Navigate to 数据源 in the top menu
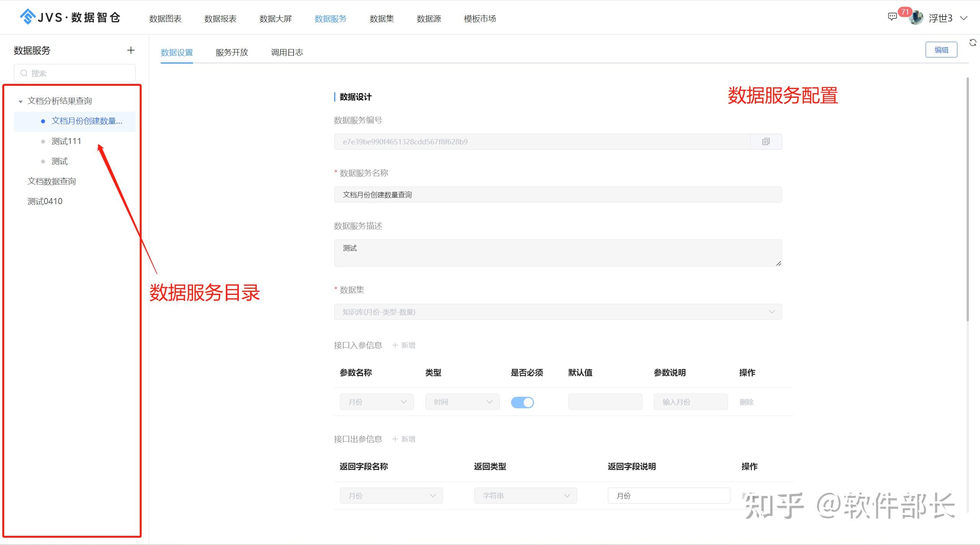The width and height of the screenshot is (980, 545). (x=428, y=18)
